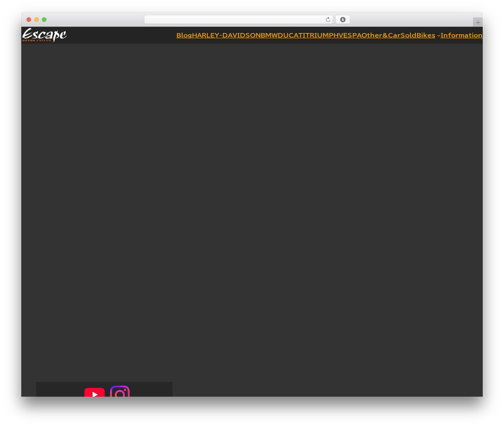
Task: Go to the Other&Car link
Action: click(x=381, y=35)
